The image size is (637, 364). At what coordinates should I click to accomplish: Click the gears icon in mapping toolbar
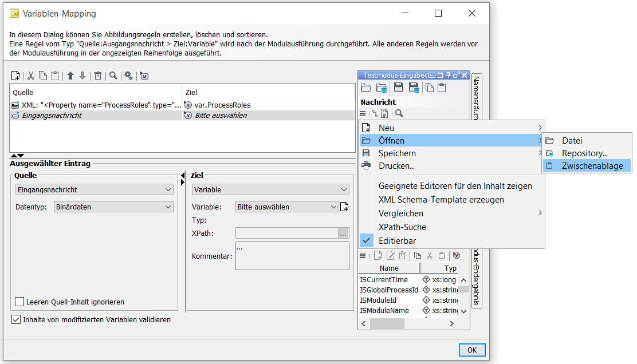(x=128, y=76)
